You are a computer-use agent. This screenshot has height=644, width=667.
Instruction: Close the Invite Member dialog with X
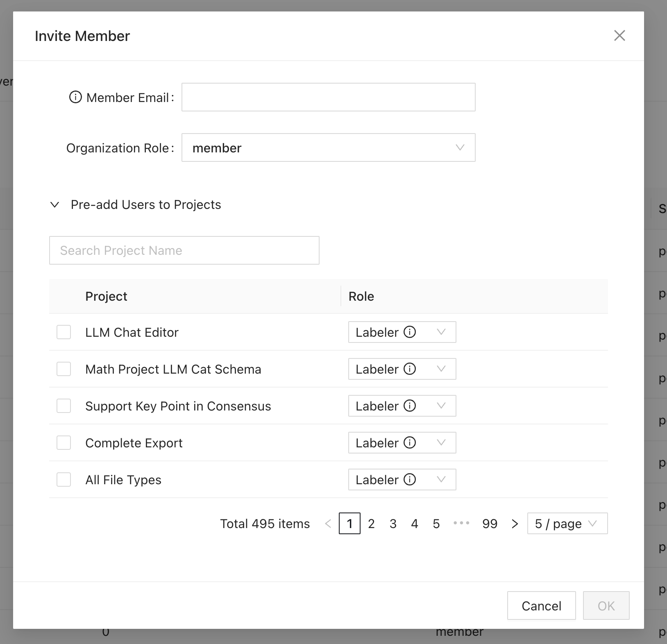(619, 36)
